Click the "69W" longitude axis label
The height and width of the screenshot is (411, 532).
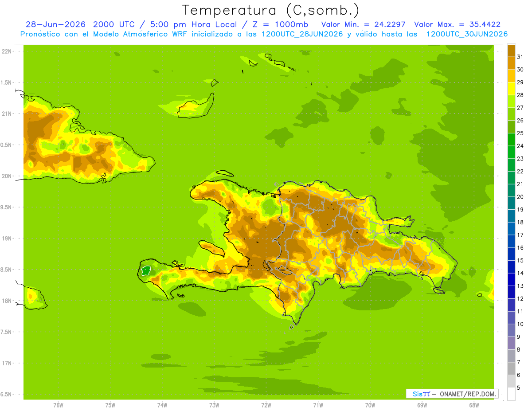(422, 405)
